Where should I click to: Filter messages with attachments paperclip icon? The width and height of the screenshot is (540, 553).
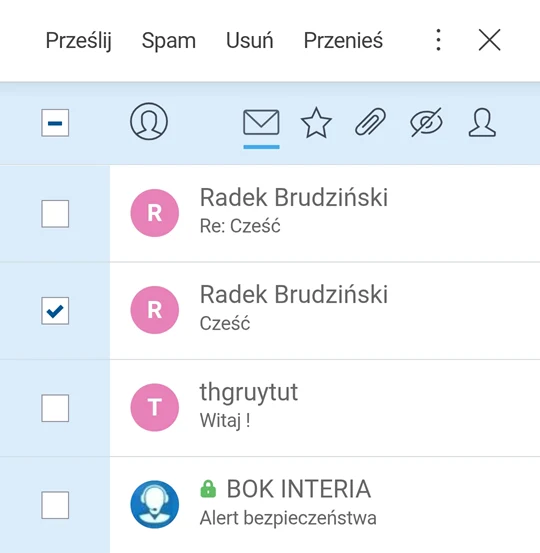pos(370,122)
